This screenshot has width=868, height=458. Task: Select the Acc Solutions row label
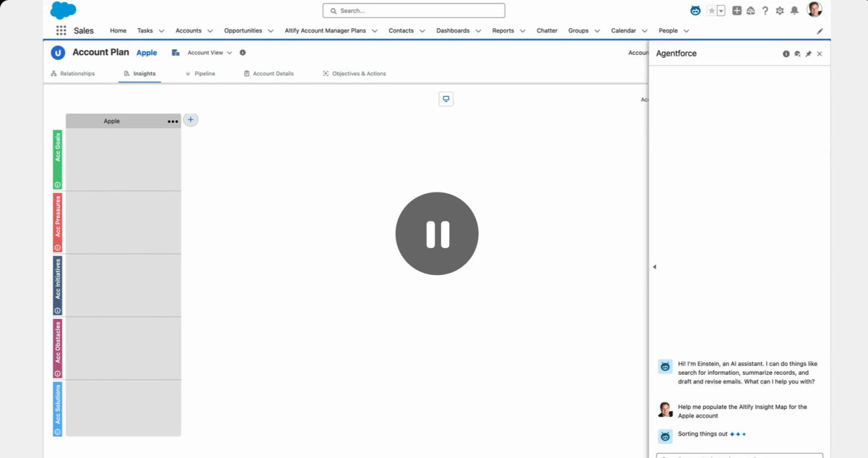click(58, 405)
